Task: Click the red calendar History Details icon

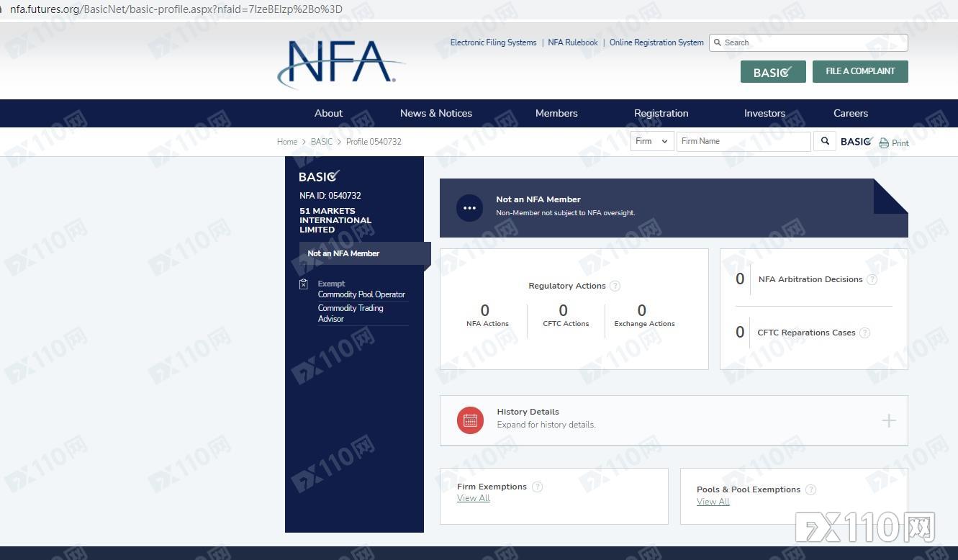Action: [x=470, y=420]
